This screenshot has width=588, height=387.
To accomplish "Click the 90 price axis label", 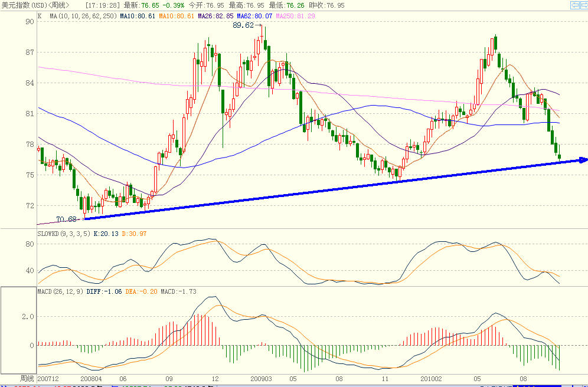I will click(30, 22).
